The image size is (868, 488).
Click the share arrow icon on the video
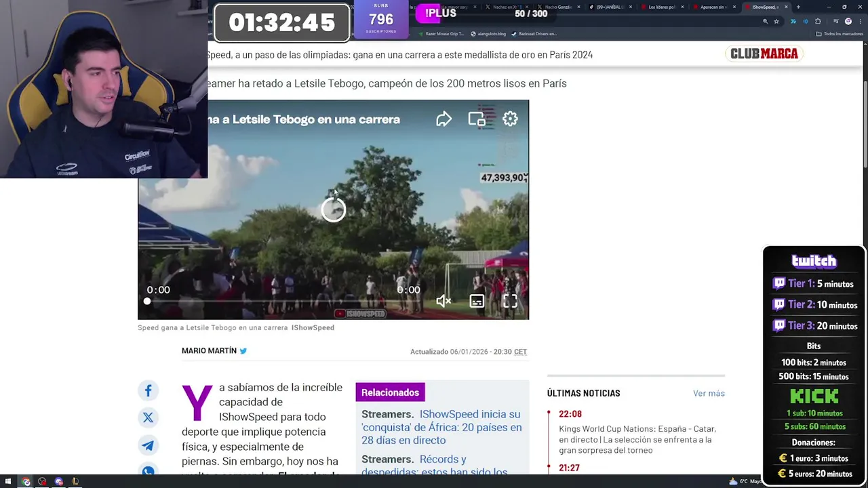[x=443, y=119]
